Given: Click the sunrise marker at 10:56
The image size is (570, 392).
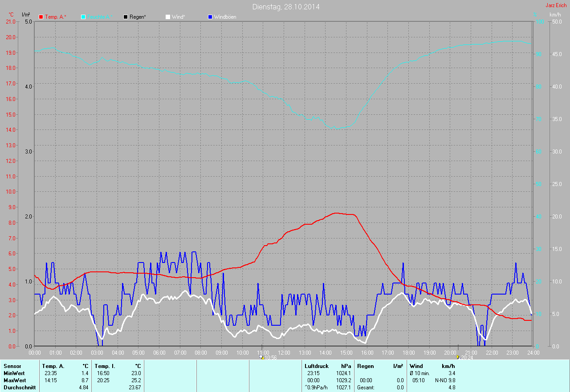Looking at the screenshot, I should [x=261, y=357].
